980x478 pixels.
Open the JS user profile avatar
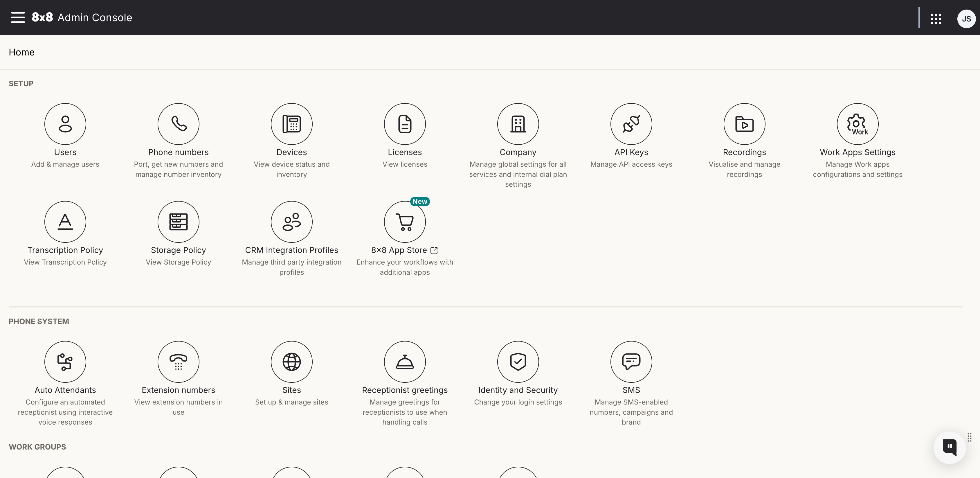[966, 19]
